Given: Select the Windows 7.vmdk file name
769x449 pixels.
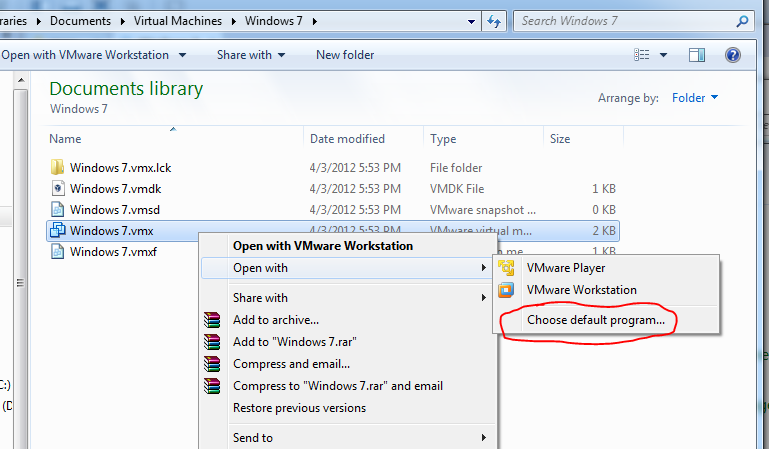Looking at the screenshot, I should 116,189.
